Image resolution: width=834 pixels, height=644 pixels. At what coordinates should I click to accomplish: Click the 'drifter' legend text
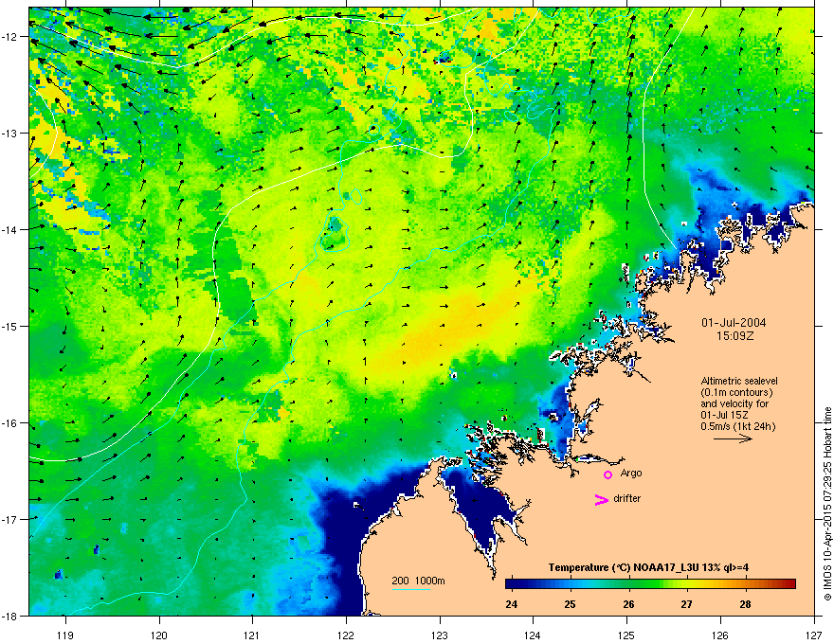[x=627, y=498]
